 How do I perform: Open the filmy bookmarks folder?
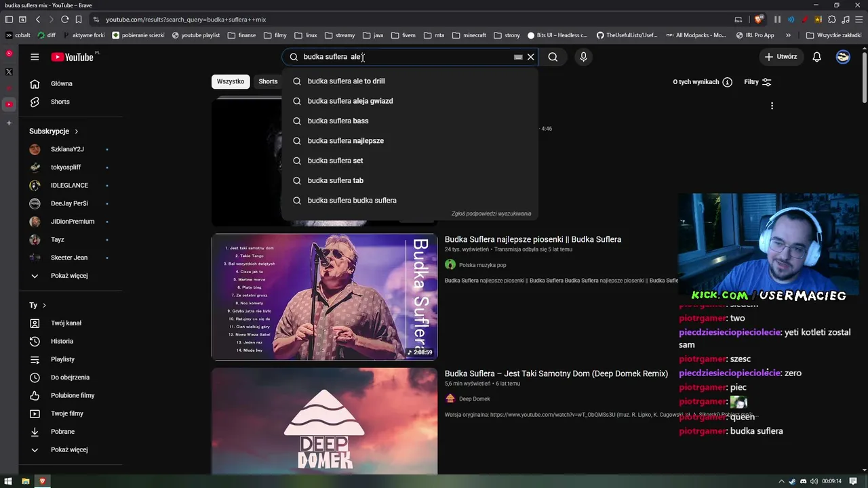coord(275,35)
